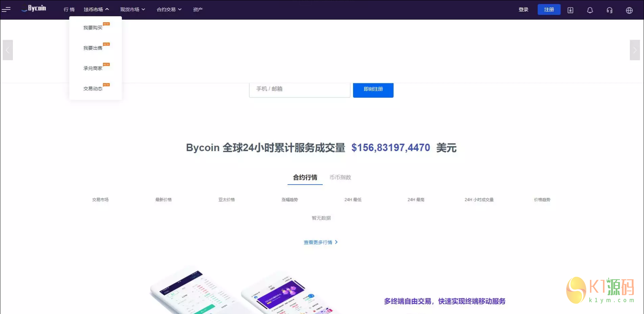
Task: Expand the 合约交易 dropdown
Action: pos(169,9)
